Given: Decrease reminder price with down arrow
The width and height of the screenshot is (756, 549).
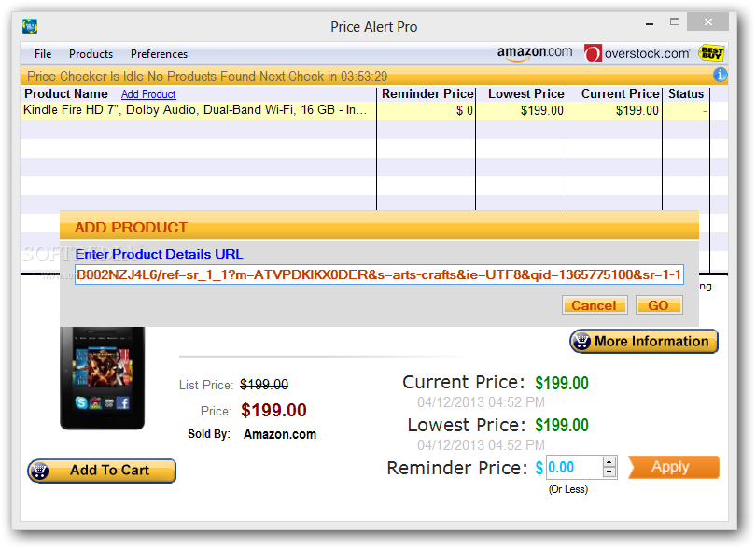Looking at the screenshot, I should [x=609, y=472].
